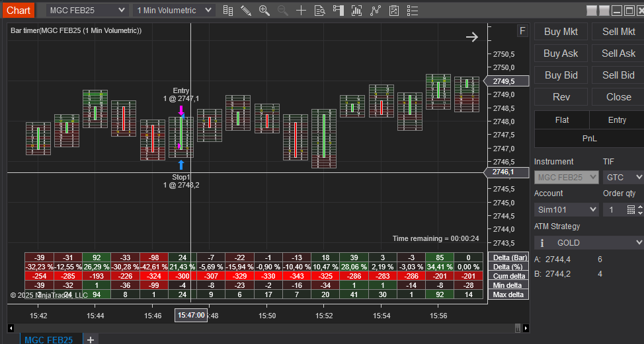The image size is (644, 344).
Task: Click the Min delta row label
Action: click(x=508, y=285)
